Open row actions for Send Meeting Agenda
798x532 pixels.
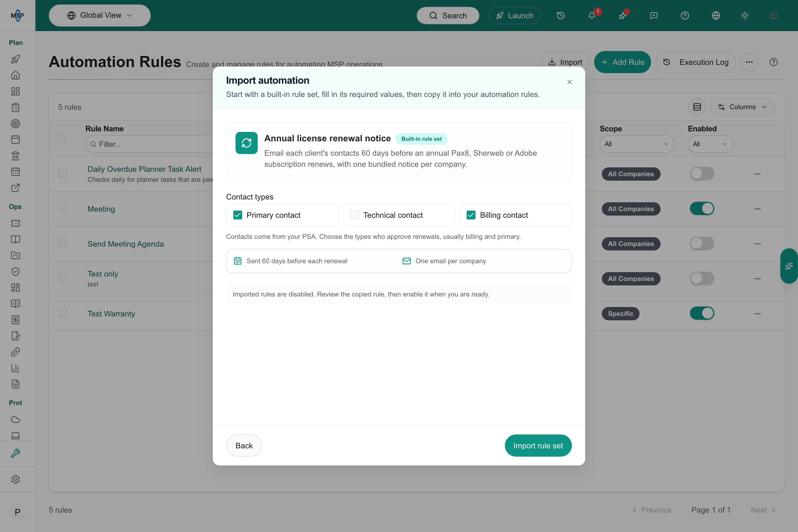(757, 244)
